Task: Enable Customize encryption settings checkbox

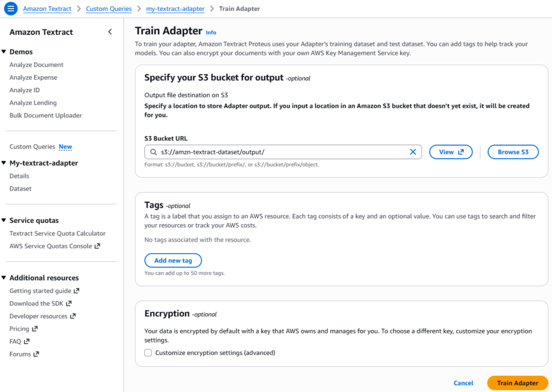Action: point(148,353)
